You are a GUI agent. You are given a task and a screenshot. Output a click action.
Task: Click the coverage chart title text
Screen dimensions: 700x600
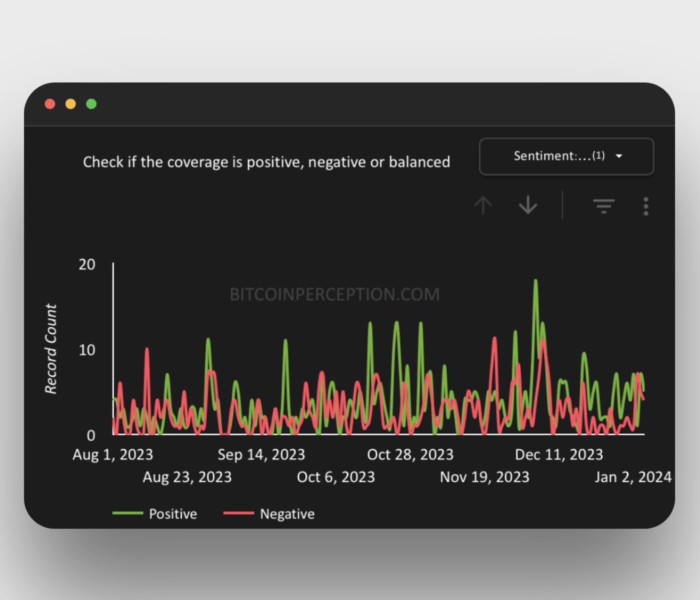266,162
